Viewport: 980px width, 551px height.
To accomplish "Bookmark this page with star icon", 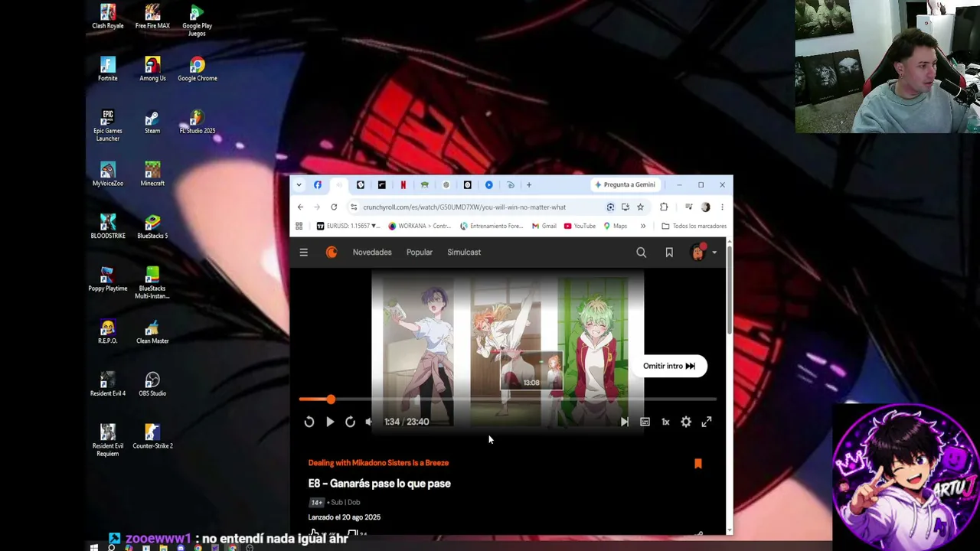I will coord(640,207).
